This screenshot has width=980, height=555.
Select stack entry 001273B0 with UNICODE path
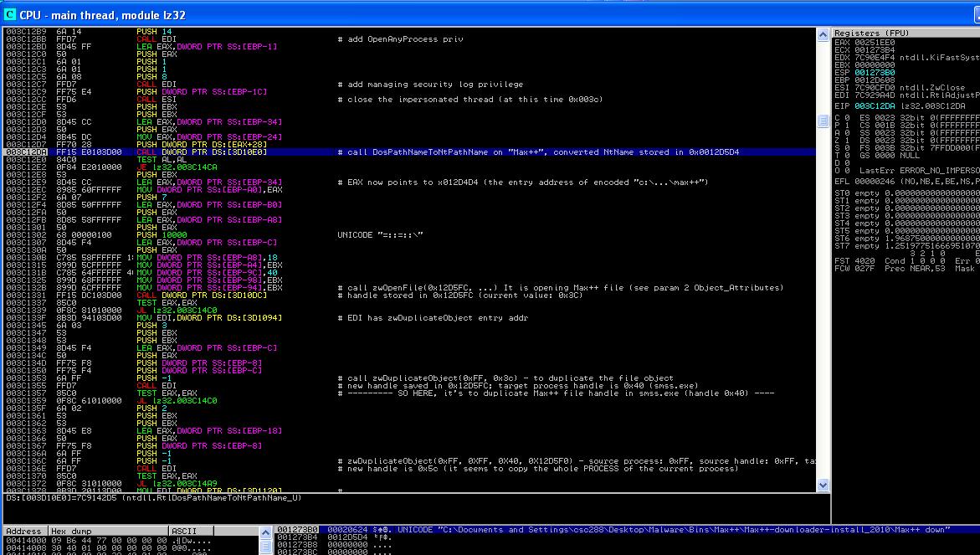(x=628, y=529)
